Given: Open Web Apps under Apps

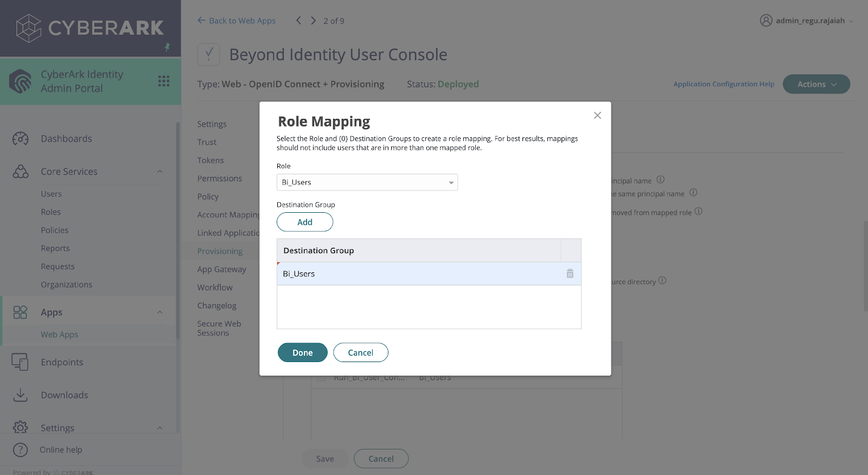Looking at the screenshot, I should pyautogui.click(x=60, y=334).
